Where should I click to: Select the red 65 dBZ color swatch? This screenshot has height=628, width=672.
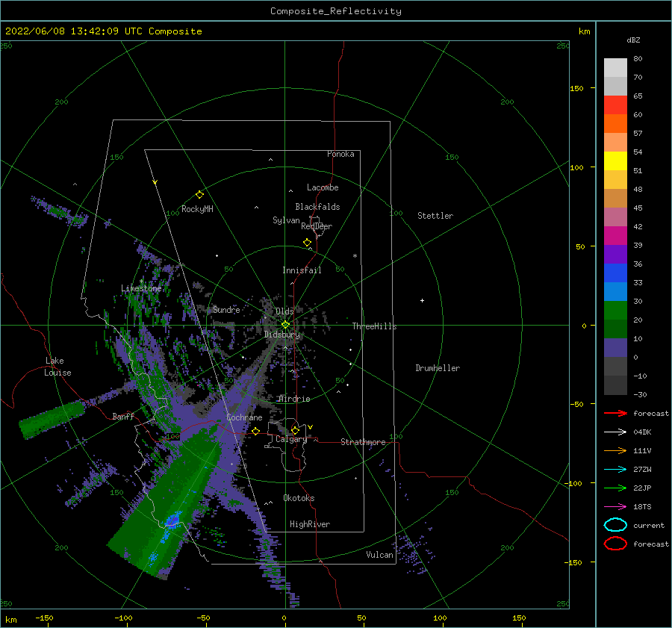(615, 105)
